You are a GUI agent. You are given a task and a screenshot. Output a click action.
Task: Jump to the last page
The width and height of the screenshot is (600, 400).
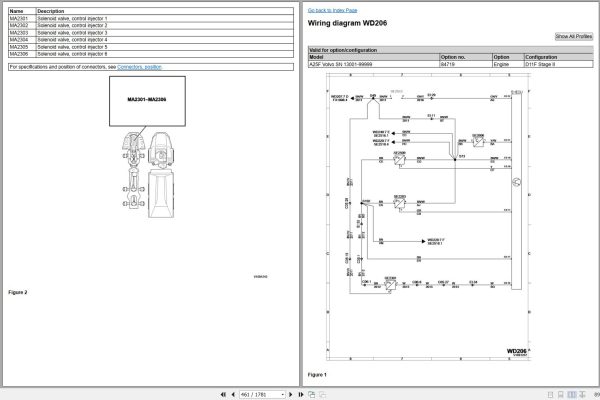tap(301, 394)
